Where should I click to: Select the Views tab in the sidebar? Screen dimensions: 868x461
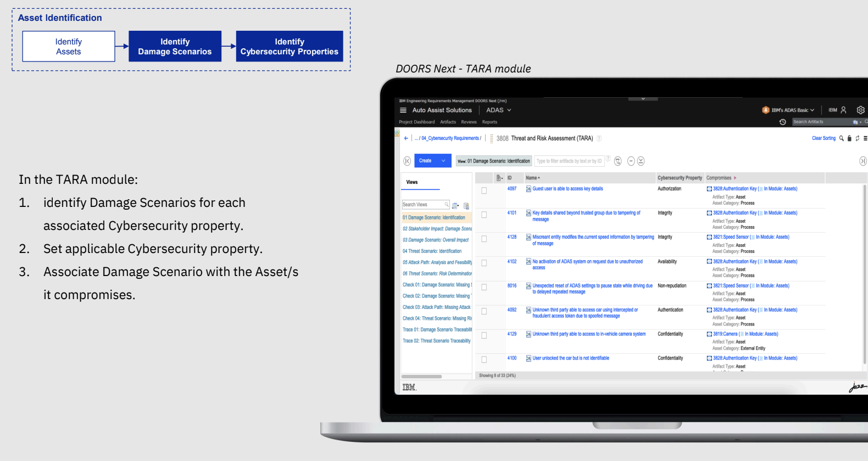412,182
